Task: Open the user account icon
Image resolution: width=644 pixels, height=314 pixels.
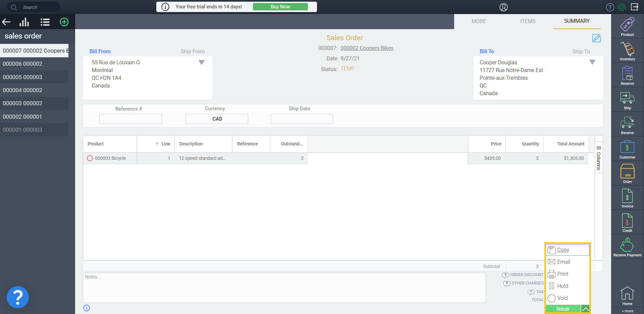Action: 503,7
